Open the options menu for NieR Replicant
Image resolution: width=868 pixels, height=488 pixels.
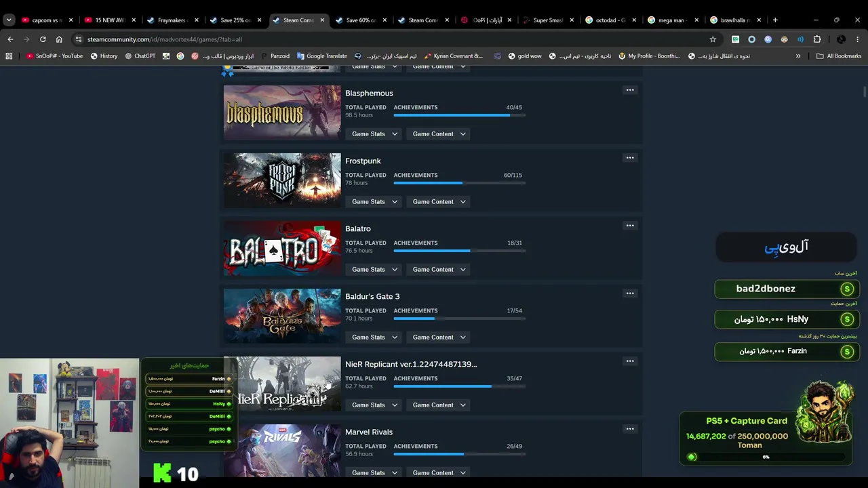(630, 361)
